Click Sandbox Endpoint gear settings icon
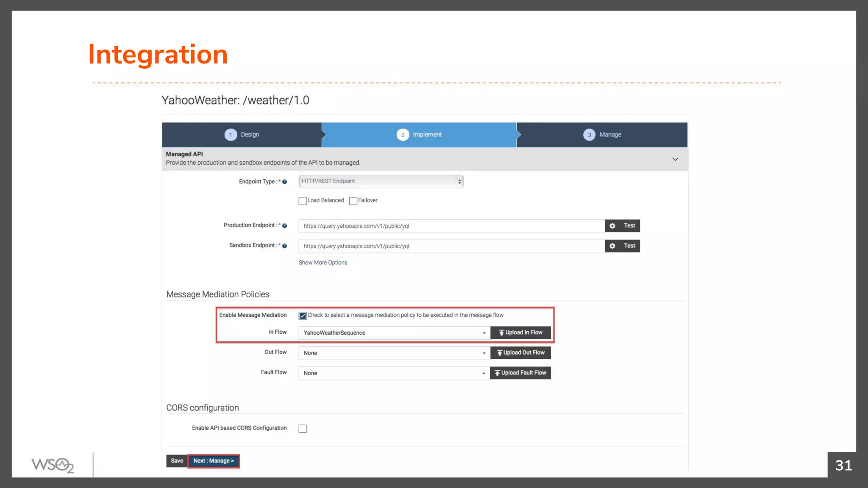 (612, 246)
